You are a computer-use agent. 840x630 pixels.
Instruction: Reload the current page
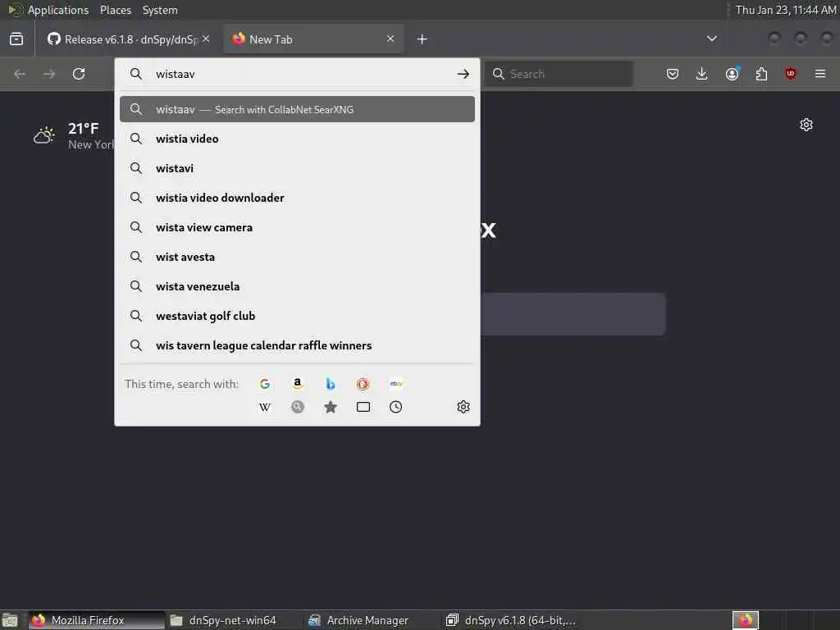(79, 74)
